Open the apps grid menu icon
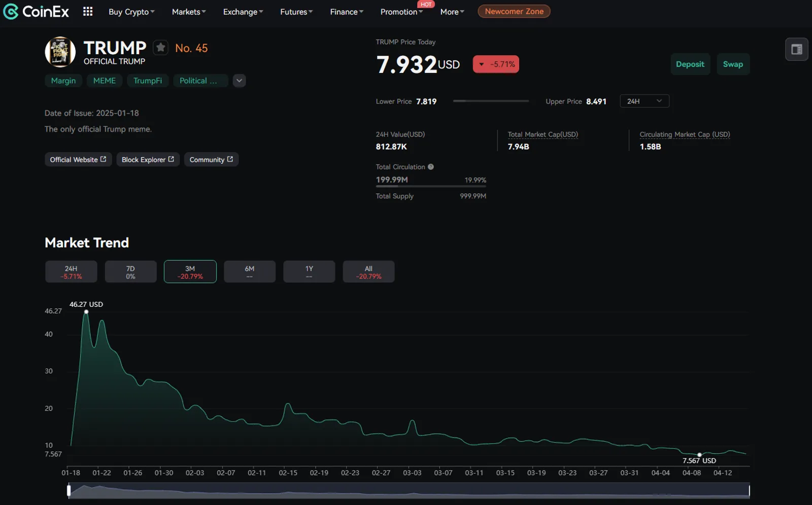This screenshot has width=812, height=505. 88,11
